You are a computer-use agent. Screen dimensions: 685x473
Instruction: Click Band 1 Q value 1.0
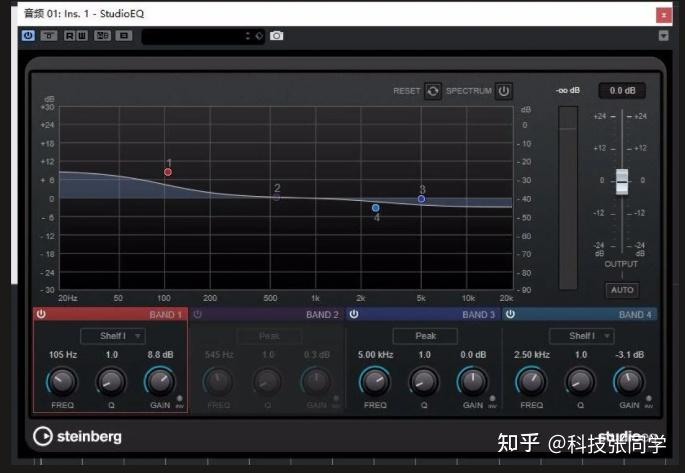point(112,355)
